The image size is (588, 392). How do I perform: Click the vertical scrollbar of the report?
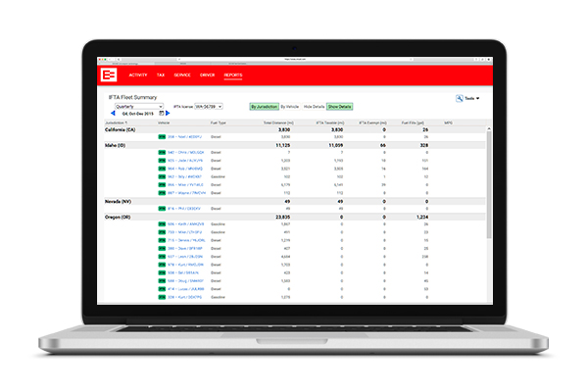point(487,196)
